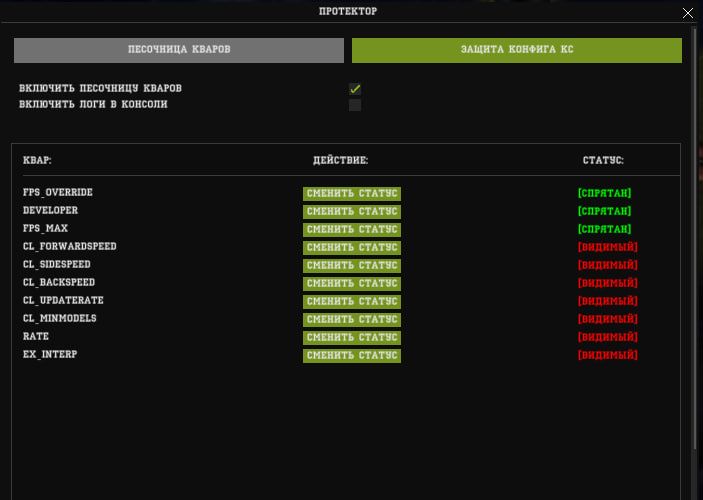Select the red Видимый label for EX_INTERP
The height and width of the screenshot is (500, 703).
[x=607, y=355]
